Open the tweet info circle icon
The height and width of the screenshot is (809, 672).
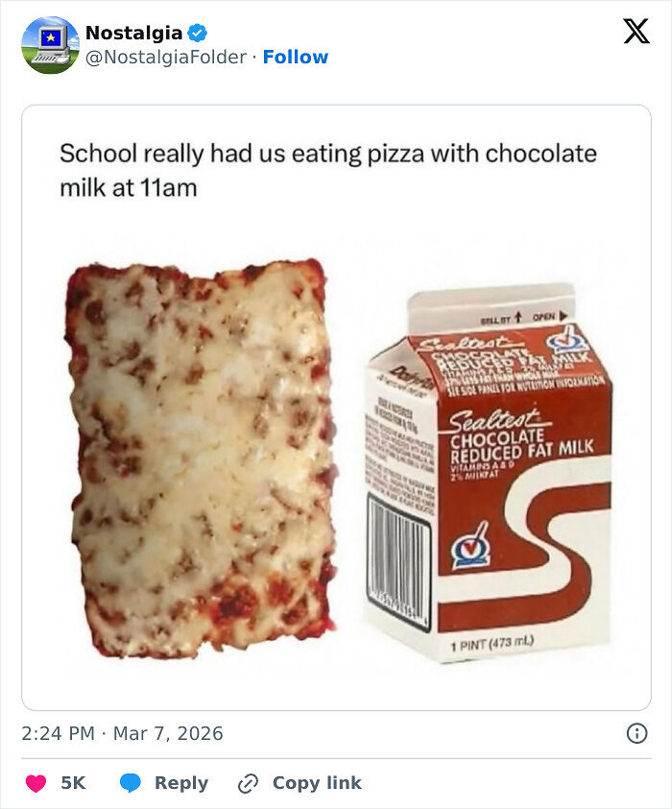click(636, 733)
